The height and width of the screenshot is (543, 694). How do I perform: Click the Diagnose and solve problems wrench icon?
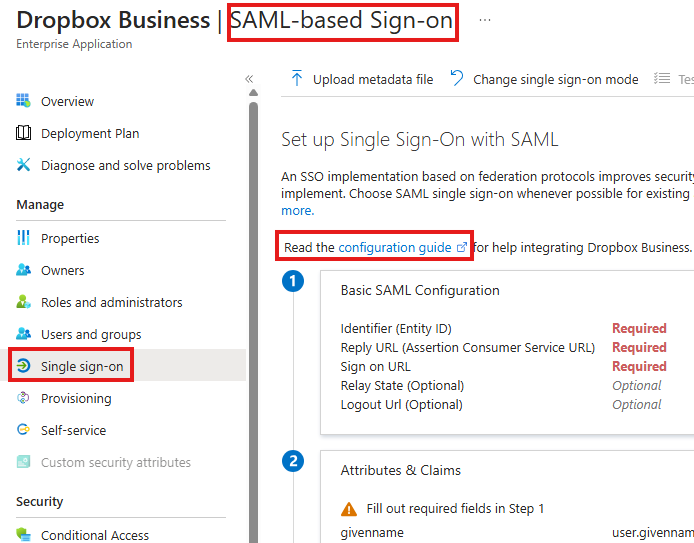tap(23, 165)
